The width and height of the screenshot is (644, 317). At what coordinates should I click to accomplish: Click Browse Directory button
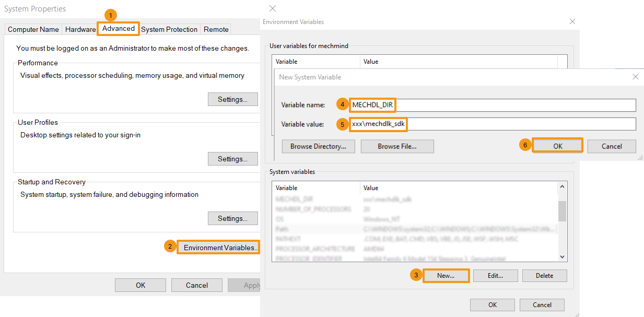pos(318,146)
